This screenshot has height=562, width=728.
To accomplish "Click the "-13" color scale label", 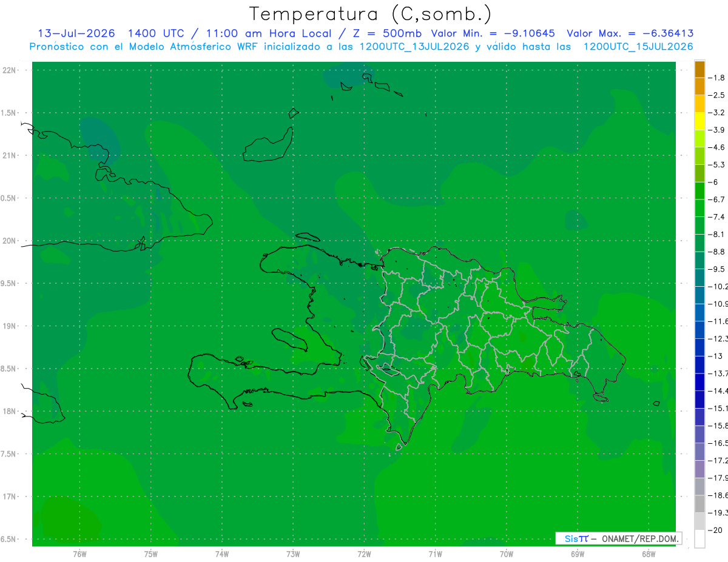I will [x=715, y=356].
